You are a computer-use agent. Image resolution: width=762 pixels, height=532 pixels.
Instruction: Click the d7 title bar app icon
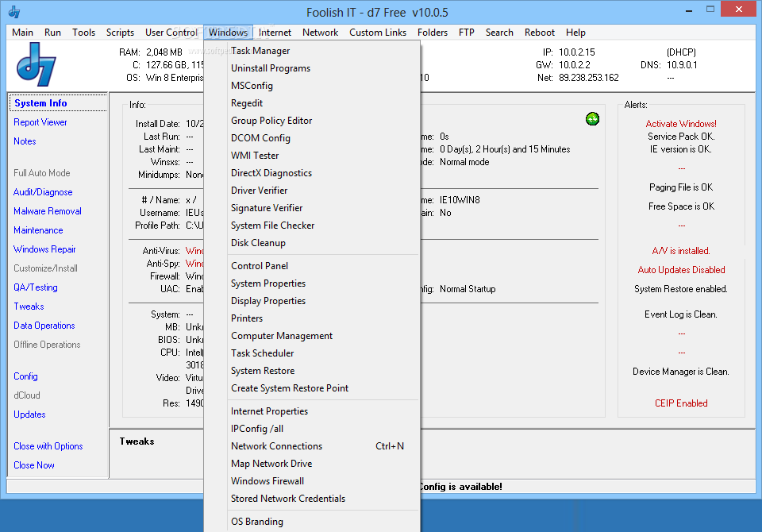[14, 12]
